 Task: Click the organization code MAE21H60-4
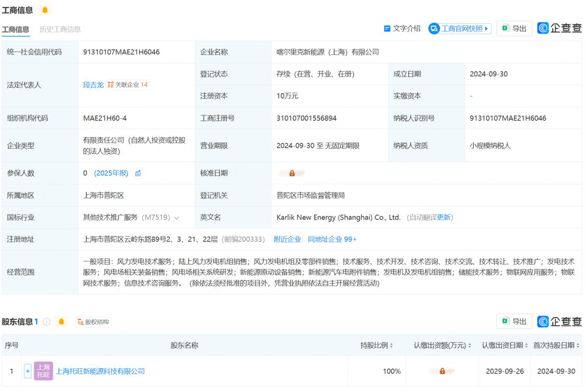point(105,118)
